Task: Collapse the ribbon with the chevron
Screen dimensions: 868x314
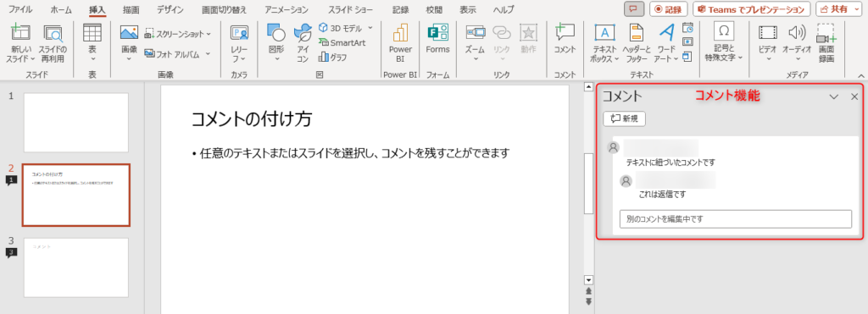Action: click(x=861, y=75)
